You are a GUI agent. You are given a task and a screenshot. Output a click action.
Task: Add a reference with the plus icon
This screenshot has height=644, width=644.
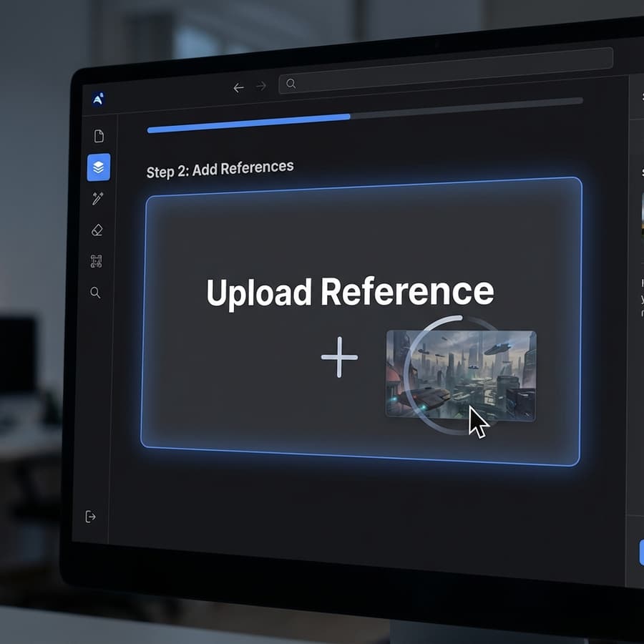pos(339,357)
